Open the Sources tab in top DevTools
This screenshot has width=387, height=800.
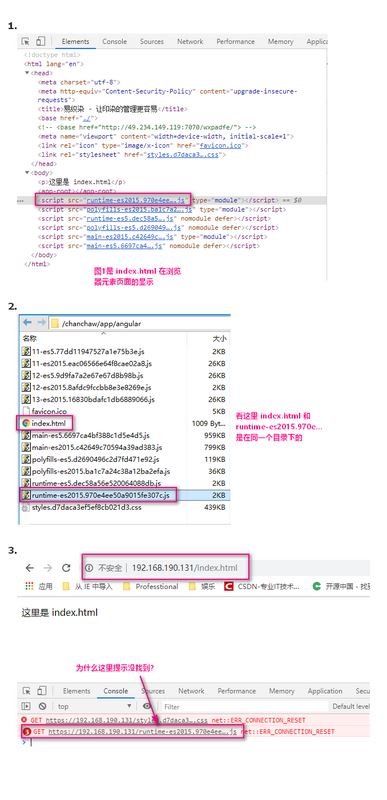[x=151, y=41]
